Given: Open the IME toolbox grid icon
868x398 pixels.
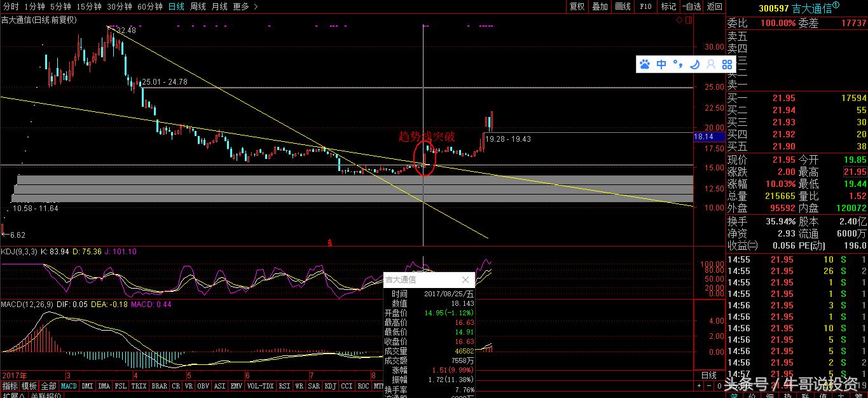Looking at the screenshot, I should pyautogui.click(x=727, y=64).
